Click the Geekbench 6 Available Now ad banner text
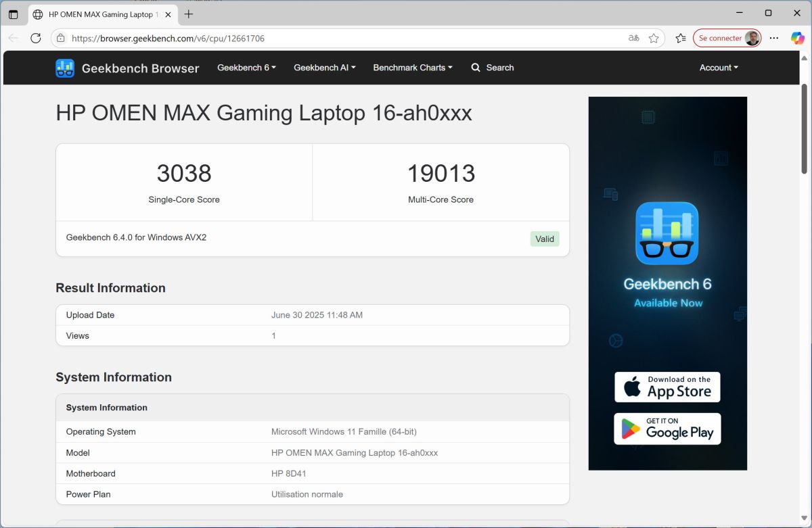 668,293
